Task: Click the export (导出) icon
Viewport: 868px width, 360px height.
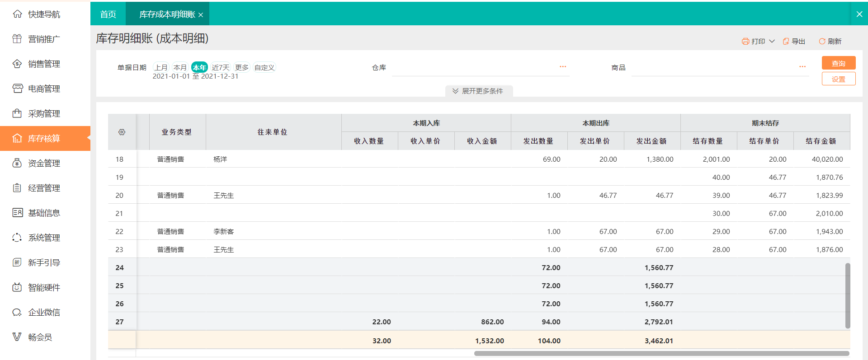Action: pos(786,42)
